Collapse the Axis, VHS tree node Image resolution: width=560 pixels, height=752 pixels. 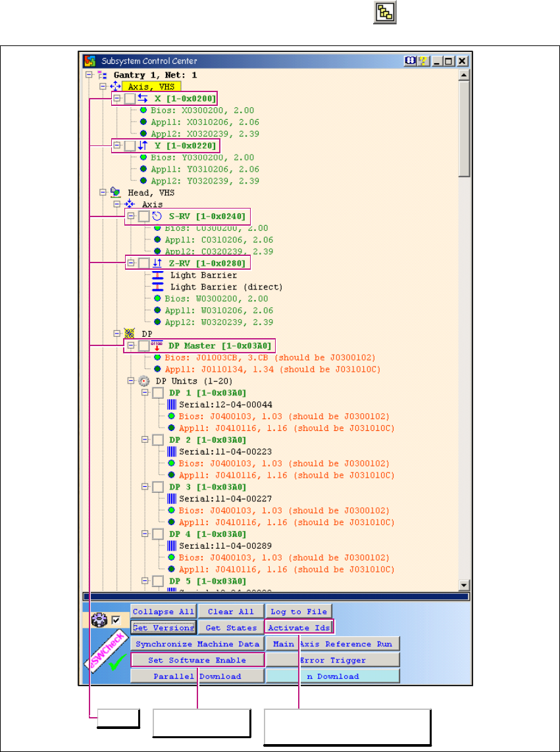point(103,86)
